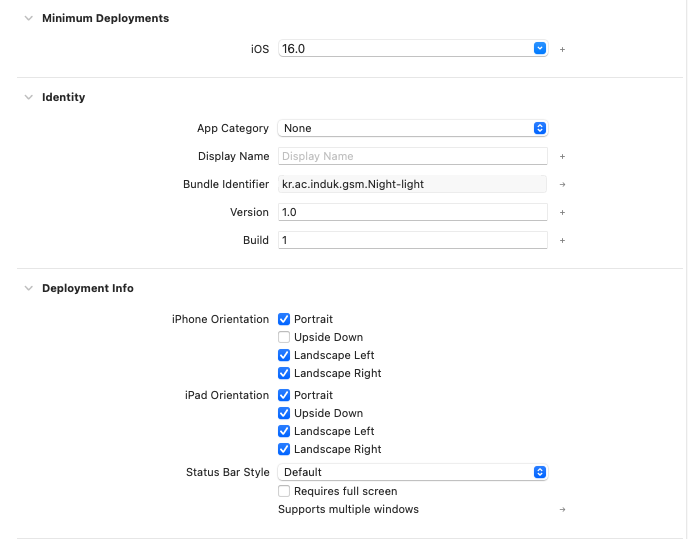Click the arrow next to Supports multiple windows

click(562, 510)
